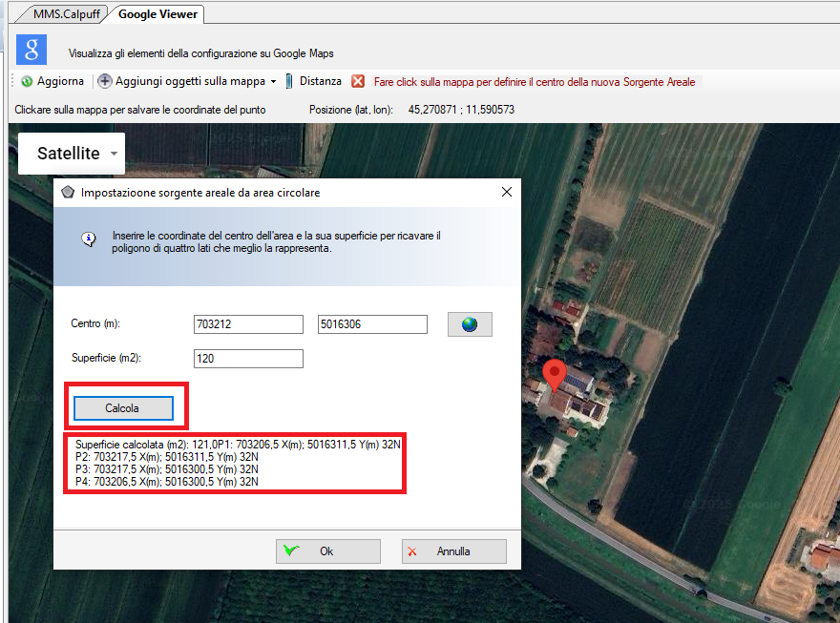Viewport: 840px width, 623px height.
Task: Click the Centro Y coordinate field 5016306
Action: pyautogui.click(x=372, y=324)
